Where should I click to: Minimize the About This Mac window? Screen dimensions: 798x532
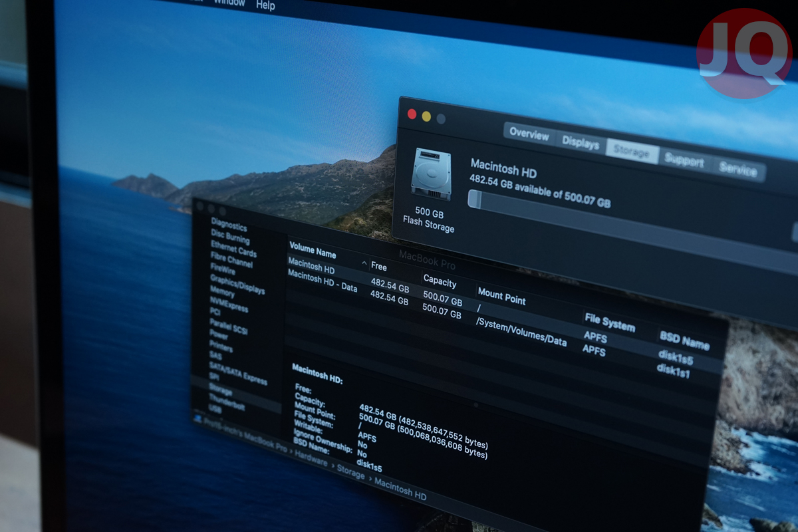pos(426,116)
